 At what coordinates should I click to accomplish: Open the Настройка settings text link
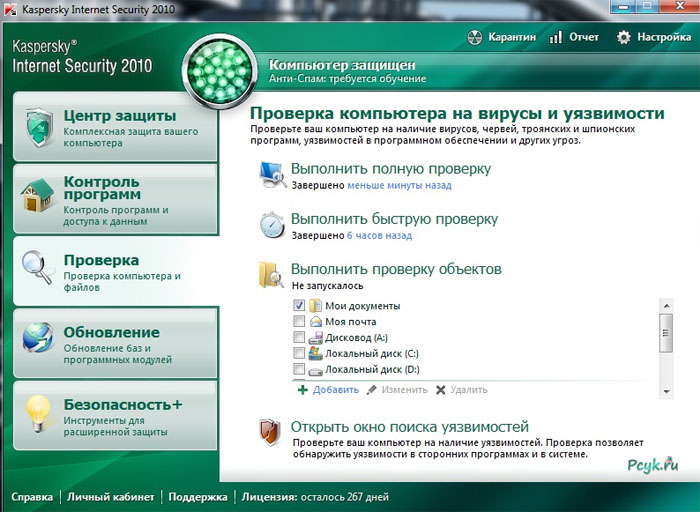(x=664, y=37)
